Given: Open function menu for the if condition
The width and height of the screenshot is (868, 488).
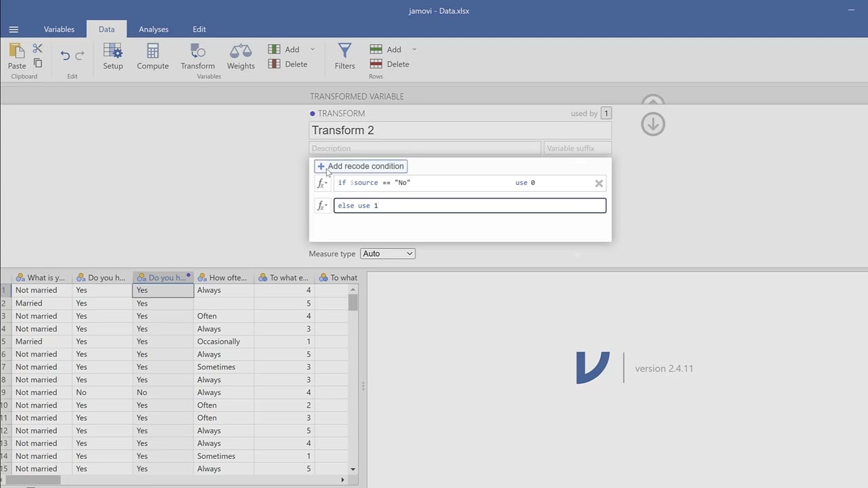Looking at the screenshot, I should (x=322, y=183).
